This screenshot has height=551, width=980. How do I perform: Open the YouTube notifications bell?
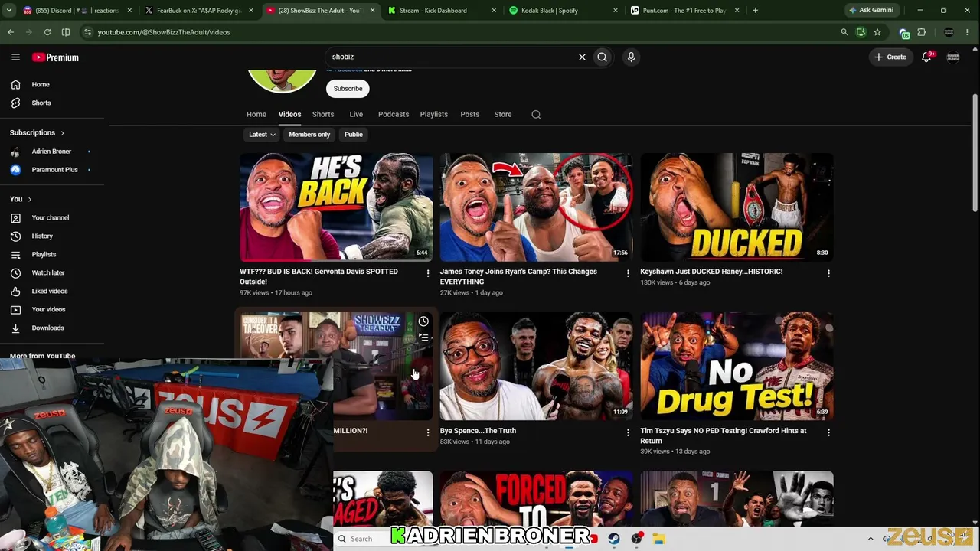point(926,57)
